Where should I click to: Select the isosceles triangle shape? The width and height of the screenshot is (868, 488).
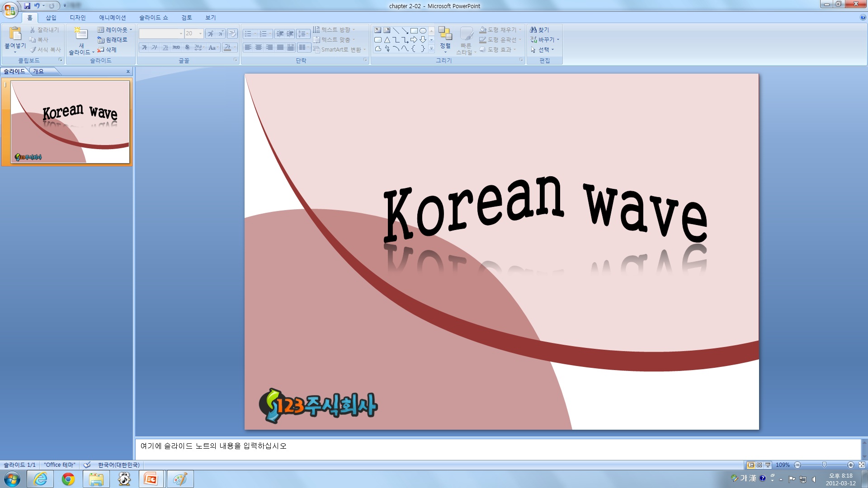pyautogui.click(x=387, y=40)
